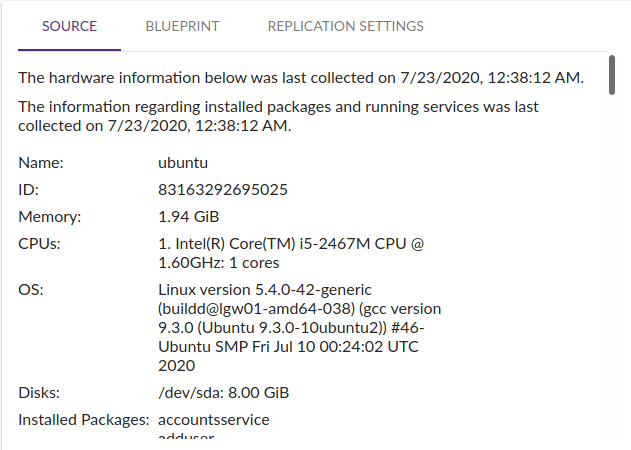Go to the Replication Settings tab
Image resolution: width=631 pixels, height=450 pixels.
point(345,26)
